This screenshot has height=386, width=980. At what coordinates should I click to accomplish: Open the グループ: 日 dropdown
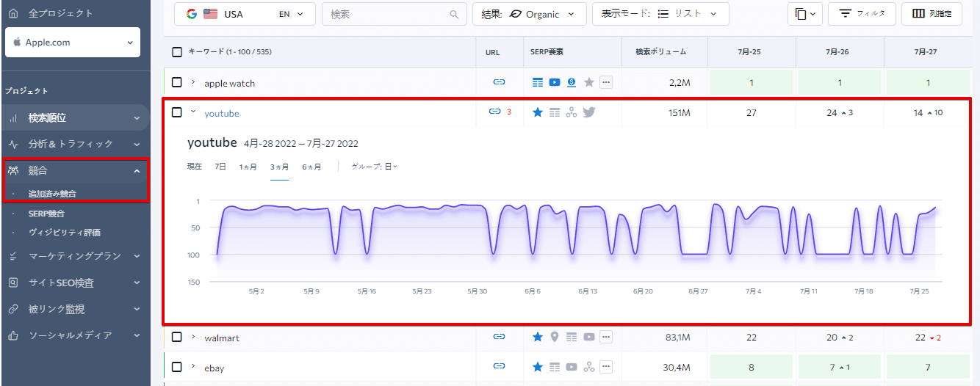tap(375, 167)
